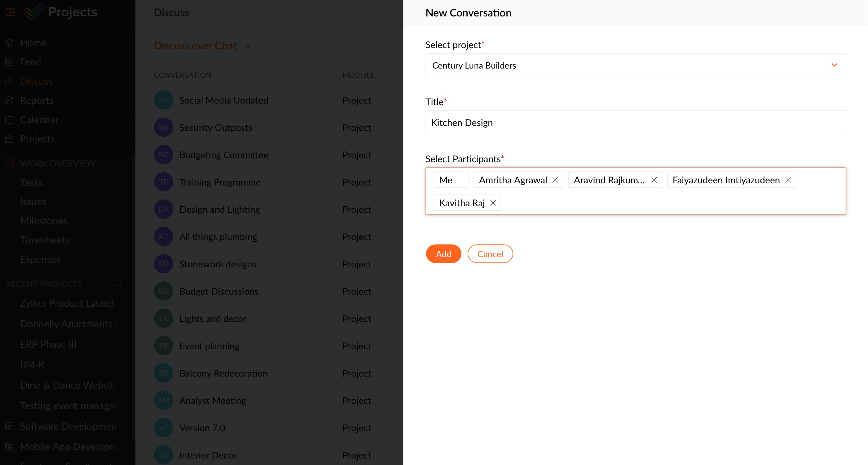Screen dimensions: 868x465
Task: Collapse the Work Overview section
Action: click(9, 163)
